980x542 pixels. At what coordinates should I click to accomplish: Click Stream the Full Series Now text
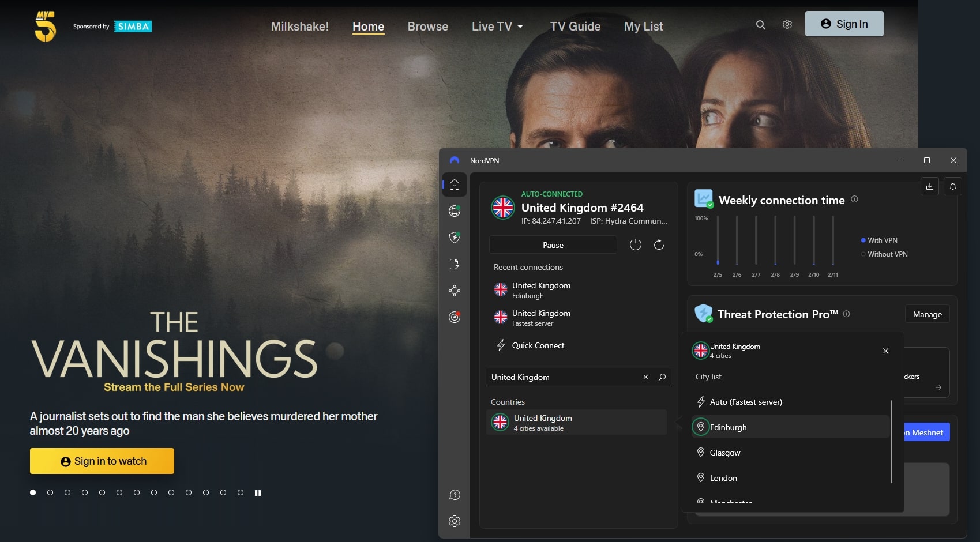pyautogui.click(x=174, y=387)
